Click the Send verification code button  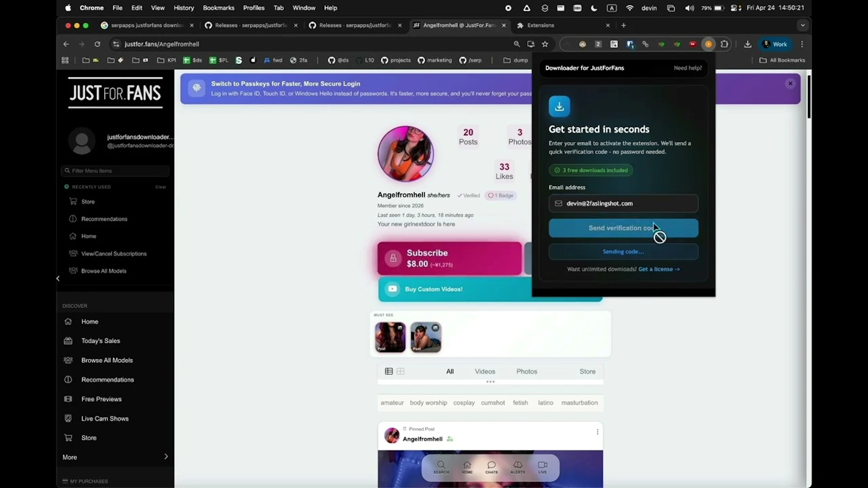tap(623, 228)
